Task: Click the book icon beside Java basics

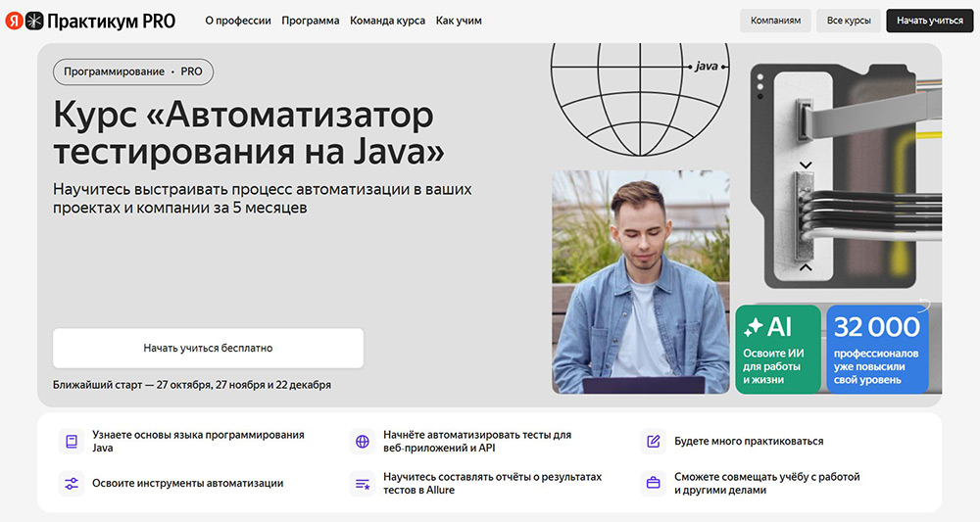Action: coord(72,442)
